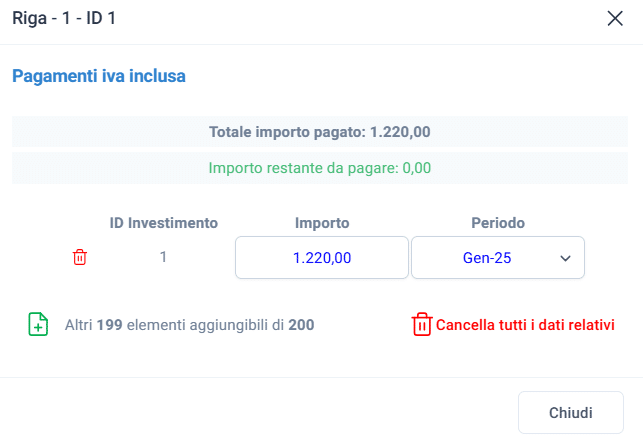
Task: Click the Periodo column header
Action: pyautogui.click(x=498, y=223)
